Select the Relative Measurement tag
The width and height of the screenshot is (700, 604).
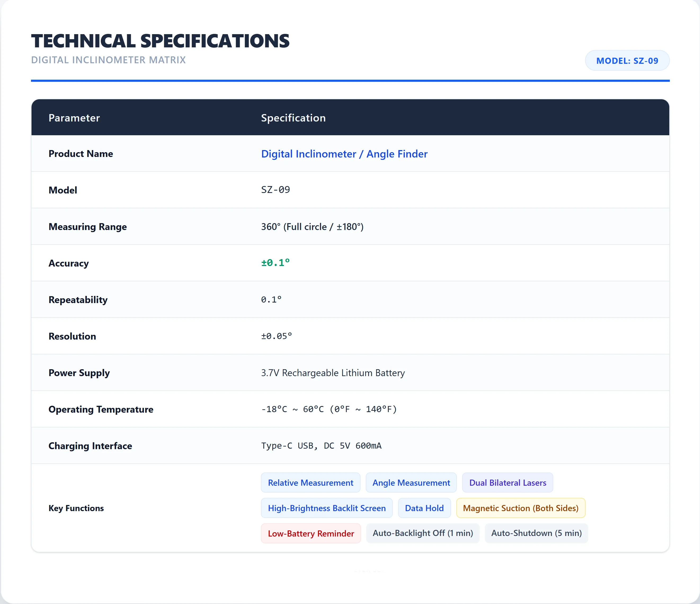click(310, 483)
